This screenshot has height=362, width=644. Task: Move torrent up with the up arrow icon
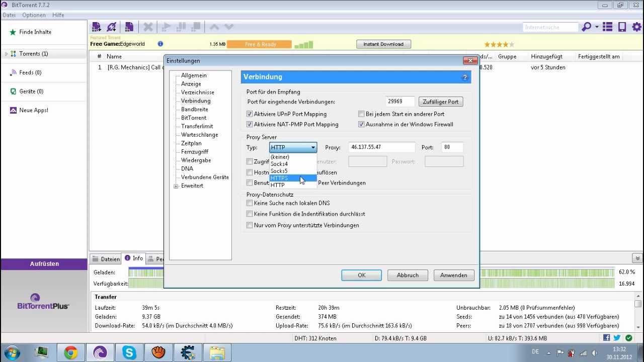(x=214, y=27)
